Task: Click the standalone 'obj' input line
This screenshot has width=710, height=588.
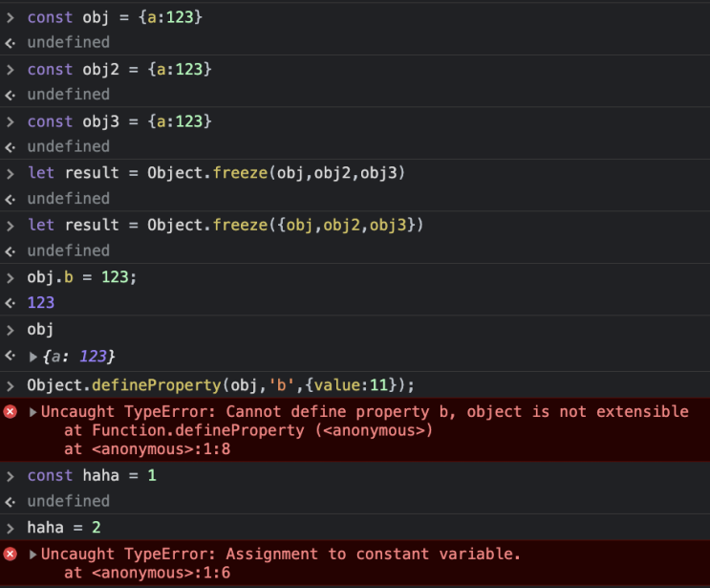Action: click(x=40, y=329)
